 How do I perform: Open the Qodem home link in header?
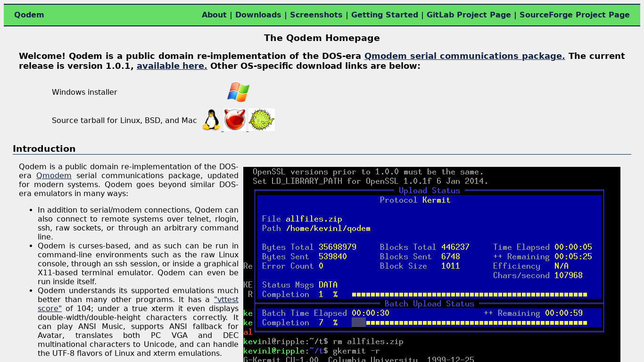pos(29,15)
